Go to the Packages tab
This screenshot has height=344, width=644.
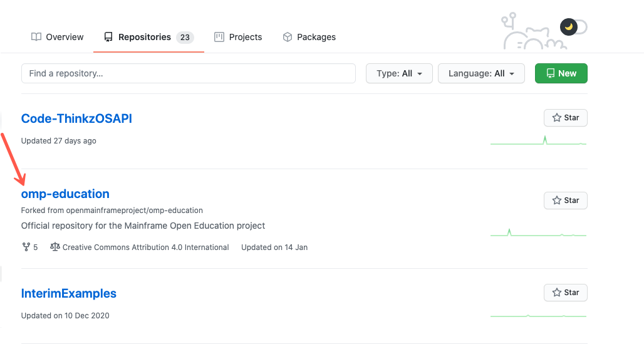click(x=309, y=37)
